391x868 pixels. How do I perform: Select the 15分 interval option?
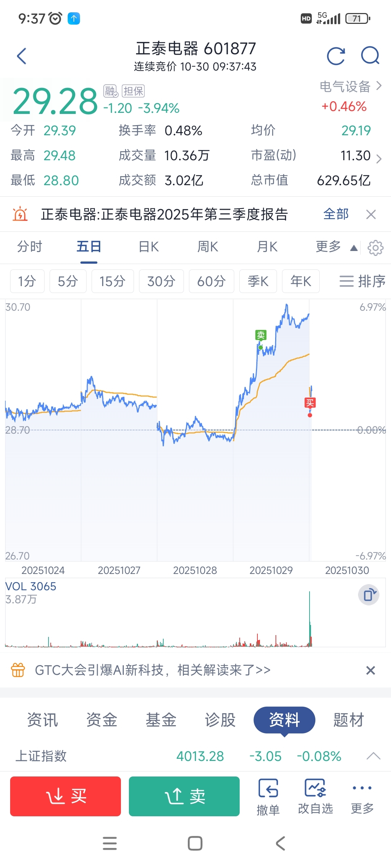point(113,281)
